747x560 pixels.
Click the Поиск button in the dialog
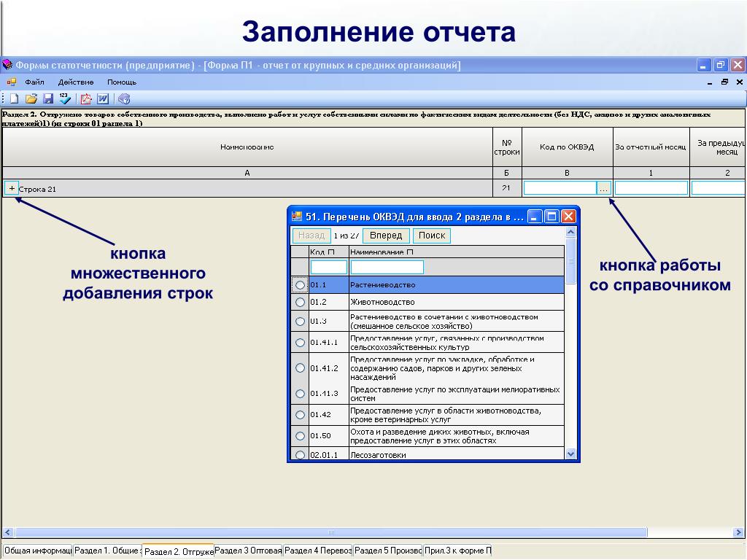click(x=432, y=236)
